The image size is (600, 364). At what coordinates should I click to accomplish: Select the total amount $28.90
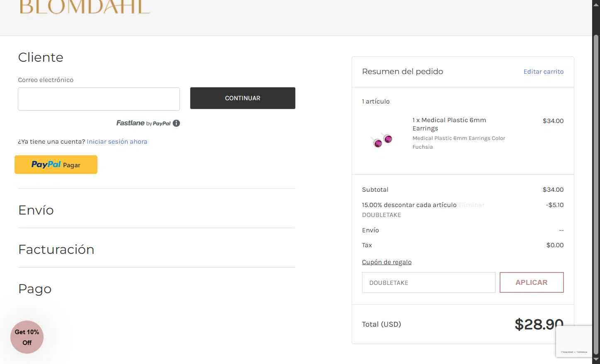(x=539, y=324)
